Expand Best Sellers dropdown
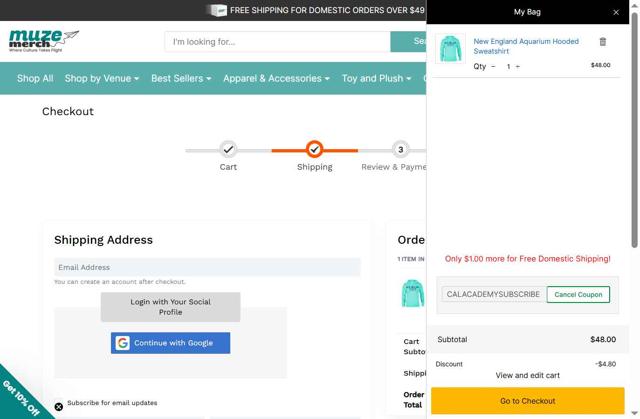 tap(181, 78)
